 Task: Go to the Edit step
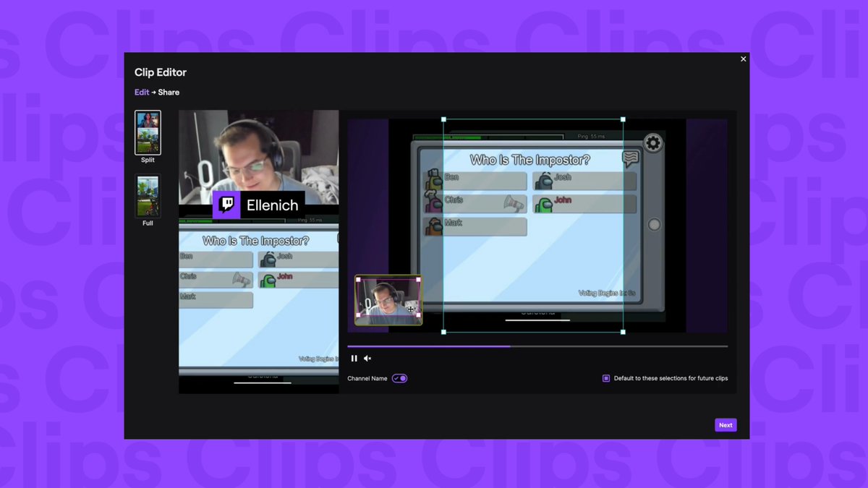coord(142,93)
